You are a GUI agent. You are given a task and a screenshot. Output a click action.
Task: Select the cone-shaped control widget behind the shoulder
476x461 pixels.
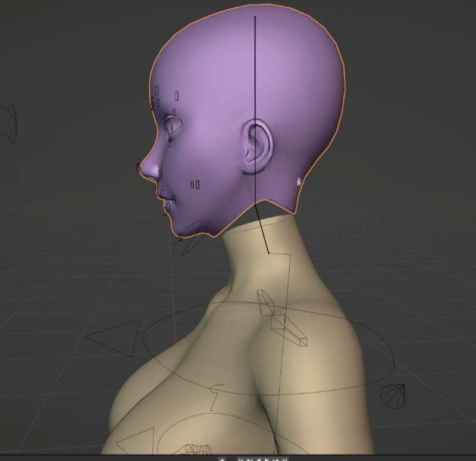tap(393, 396)
